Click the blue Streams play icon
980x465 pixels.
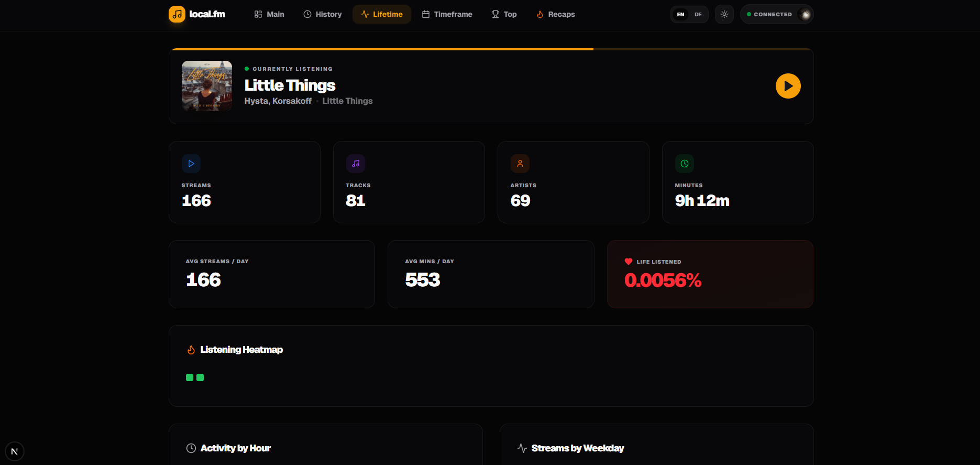point(191,164)
